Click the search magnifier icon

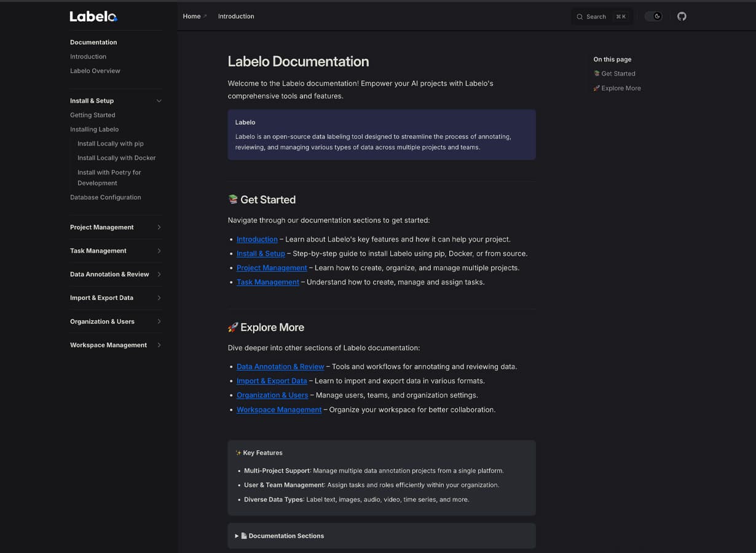coord(580,17)
